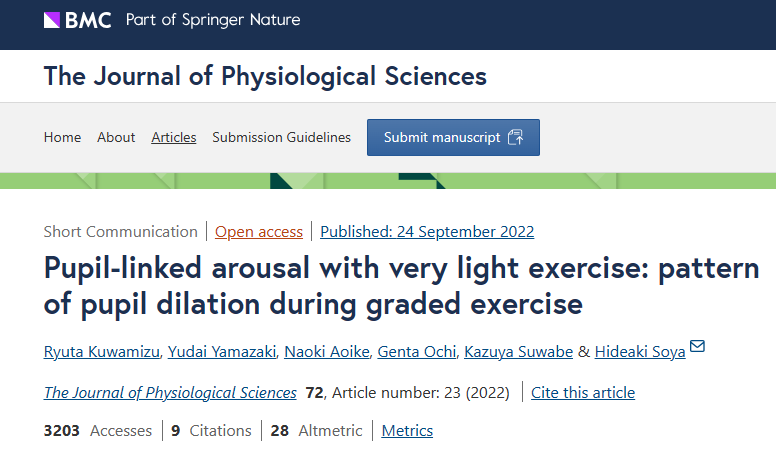Click the BMC logo icon

(x=52, y=20)
